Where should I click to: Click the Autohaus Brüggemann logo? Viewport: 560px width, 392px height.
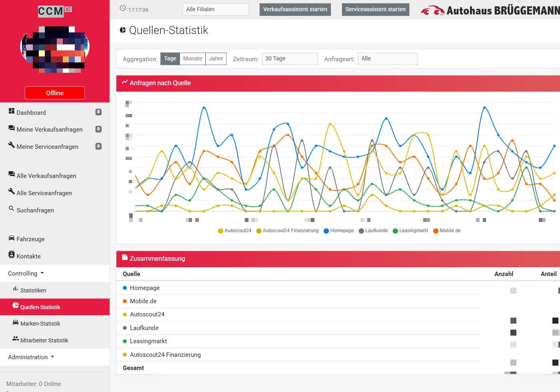point(490,10)
